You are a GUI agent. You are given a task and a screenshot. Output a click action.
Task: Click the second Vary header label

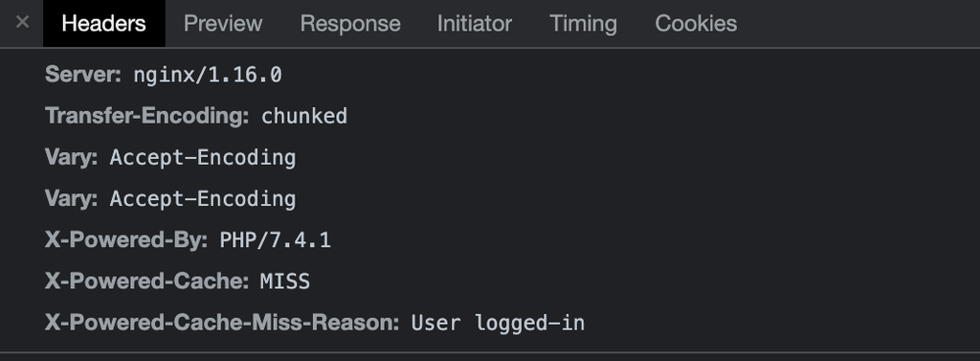(x=71, y=199)
